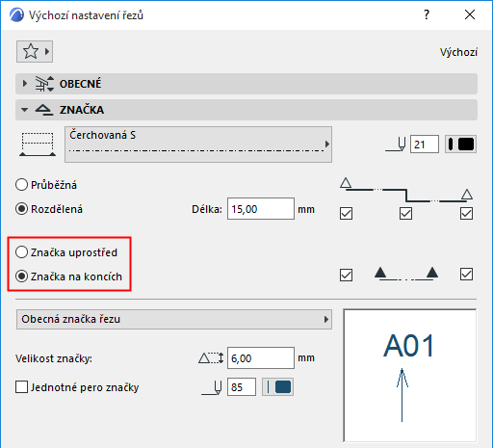This screenshot has width=493, height=448.
Task: Click the A01 marker preview
Action: [x=410, y=376]
